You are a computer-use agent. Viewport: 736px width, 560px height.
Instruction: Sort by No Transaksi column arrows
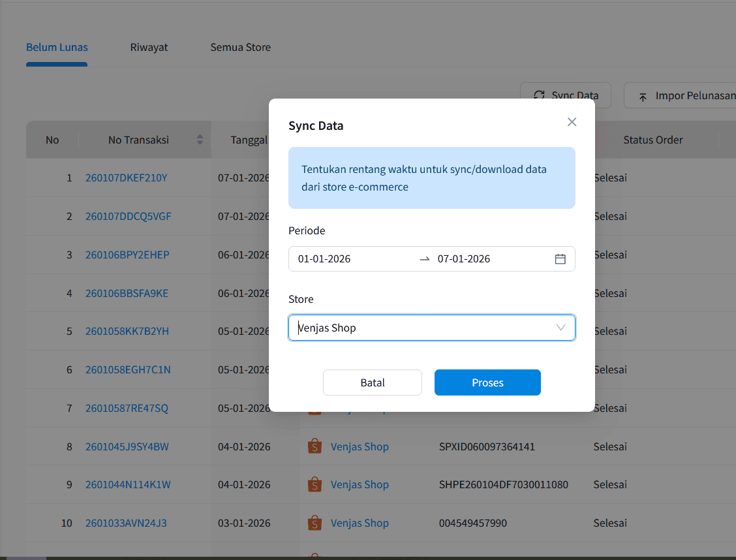click(x=200, y=140)
